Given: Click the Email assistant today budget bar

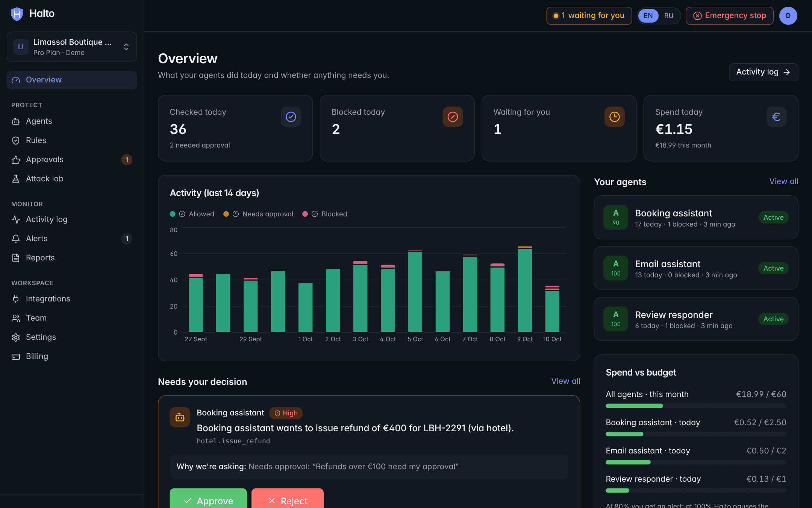Looking at the screenshot, I should pos(696,462).
